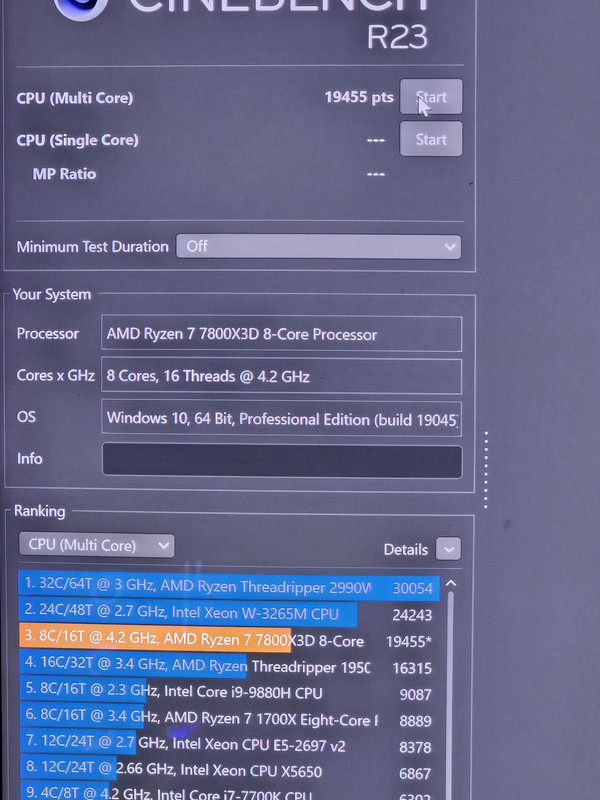
Task: Click the ranking list scroll up arrow
Action: click(451, 583)
